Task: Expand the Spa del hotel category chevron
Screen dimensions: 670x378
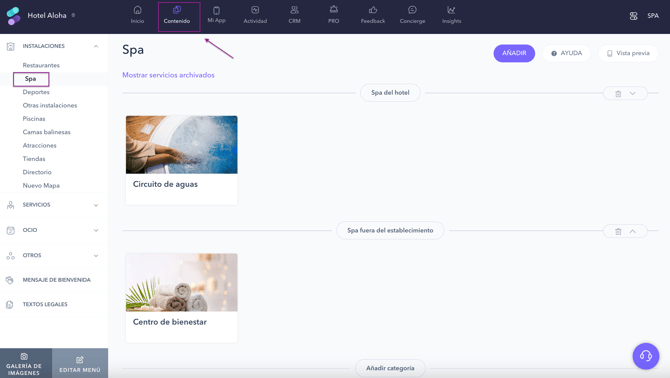Action: (632, 94)
